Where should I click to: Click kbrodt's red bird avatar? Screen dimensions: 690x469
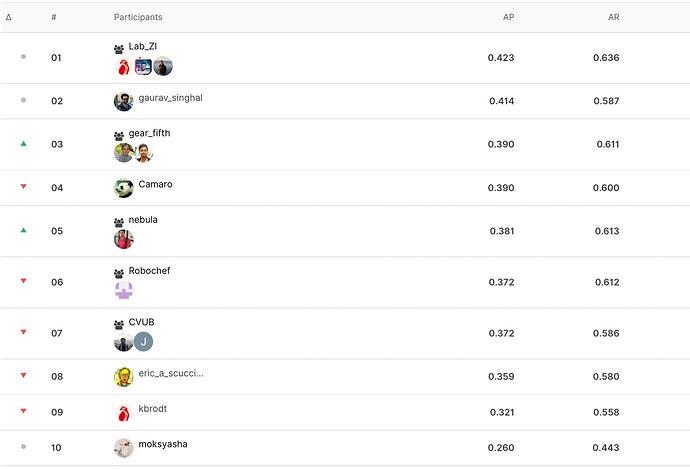click(124, 413)
